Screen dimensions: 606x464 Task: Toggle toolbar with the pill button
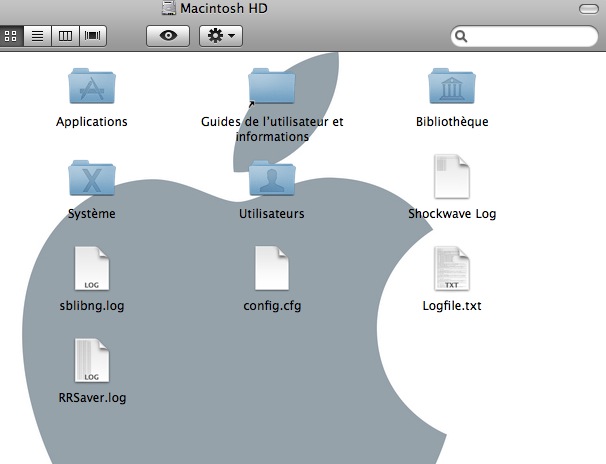[x=588, y=9]
